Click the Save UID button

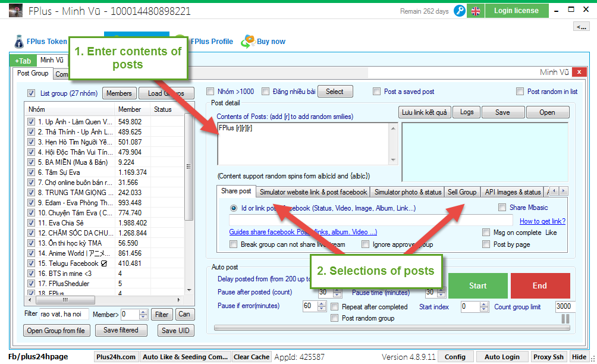pyautogui.click(x=175, y=331)
